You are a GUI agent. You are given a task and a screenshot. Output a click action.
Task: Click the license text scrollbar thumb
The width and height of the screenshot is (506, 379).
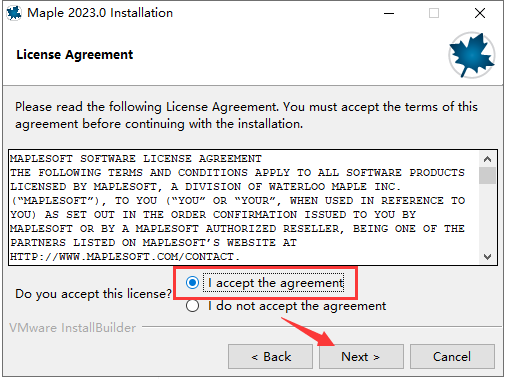tap(487, 175)
